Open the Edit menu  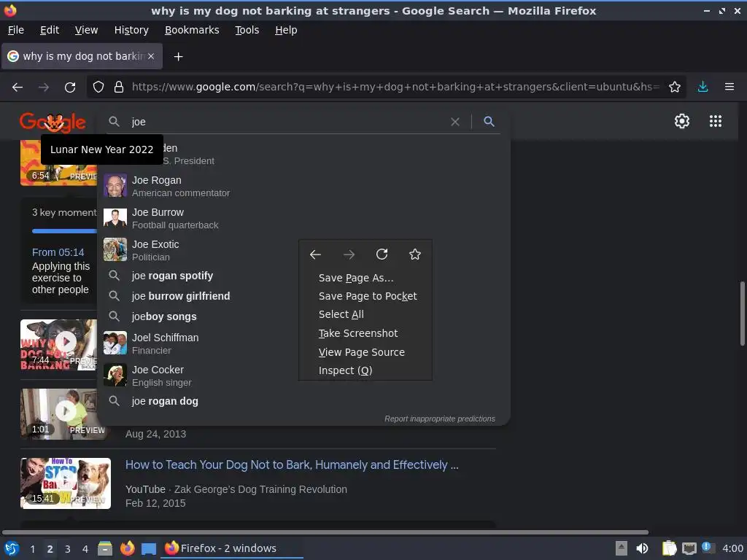[x=50, y=30]
